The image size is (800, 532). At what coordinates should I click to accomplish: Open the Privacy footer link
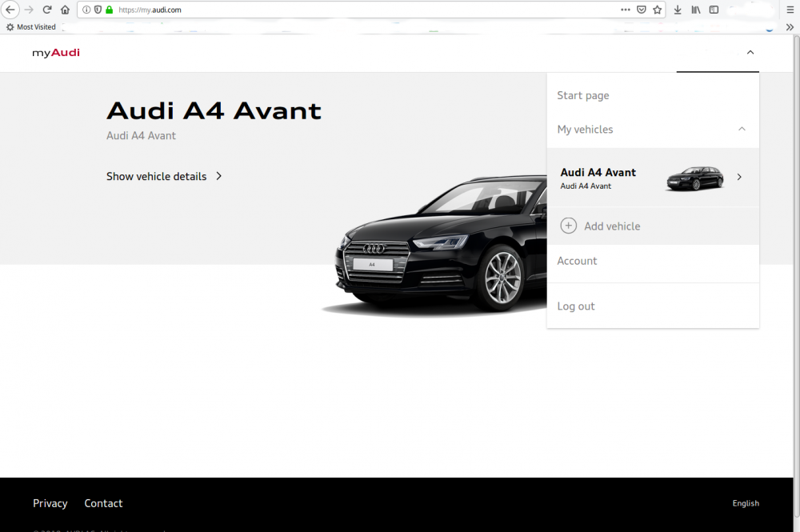point(50,503)
